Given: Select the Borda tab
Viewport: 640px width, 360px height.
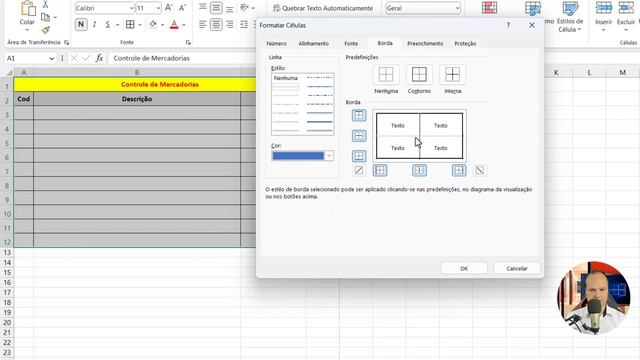Looking at the screenshot, I should [385, 43].
